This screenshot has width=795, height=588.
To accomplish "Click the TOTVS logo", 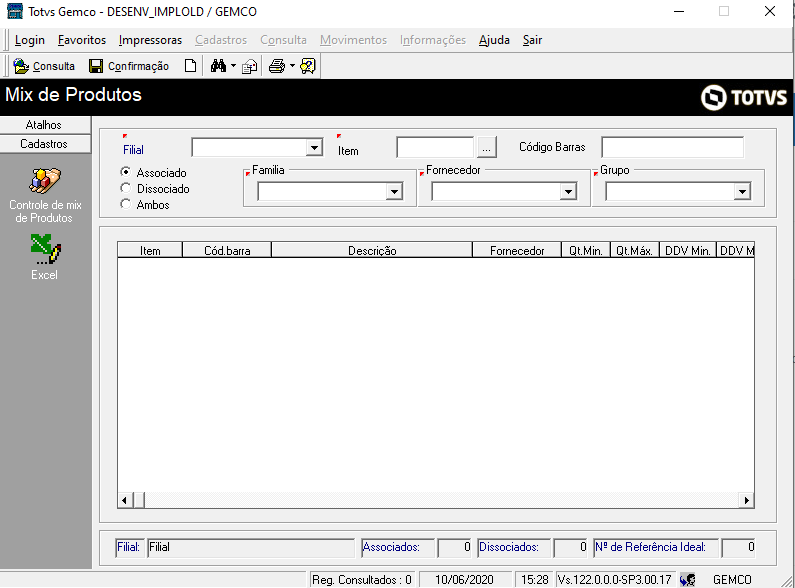I will 744,97.
